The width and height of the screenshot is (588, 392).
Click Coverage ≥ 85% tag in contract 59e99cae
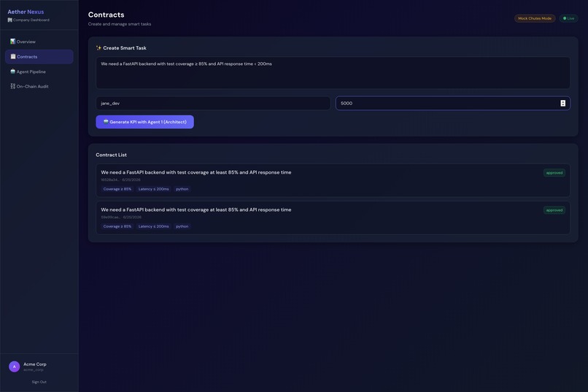click(x=117, y=226)
